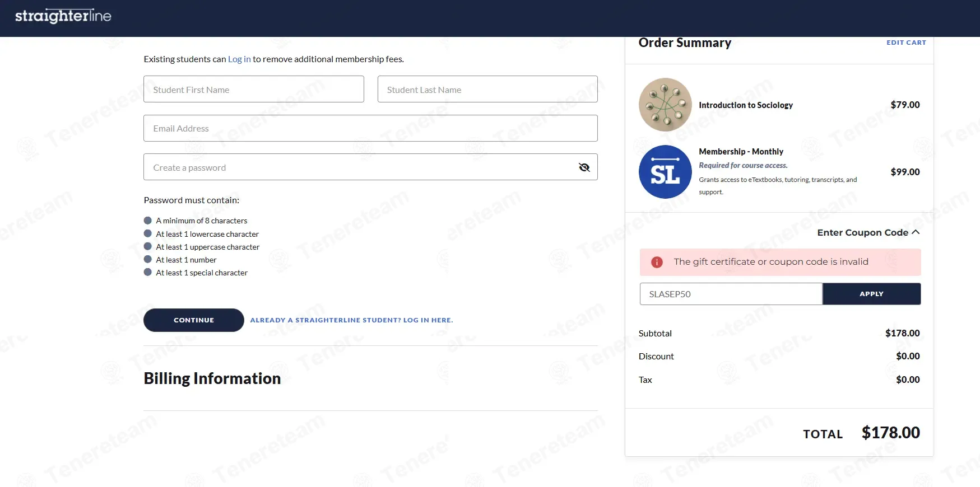The width and height of the screenshot is (980, 487).
Task: Click the coupon code field with SLASEP50
Action: click(731, 294)
